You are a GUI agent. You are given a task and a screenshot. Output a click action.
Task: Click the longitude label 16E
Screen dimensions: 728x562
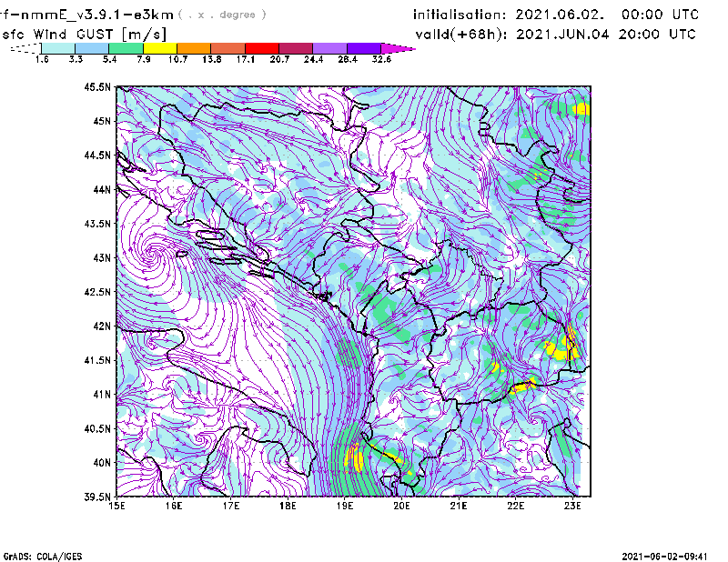[174, 506]
